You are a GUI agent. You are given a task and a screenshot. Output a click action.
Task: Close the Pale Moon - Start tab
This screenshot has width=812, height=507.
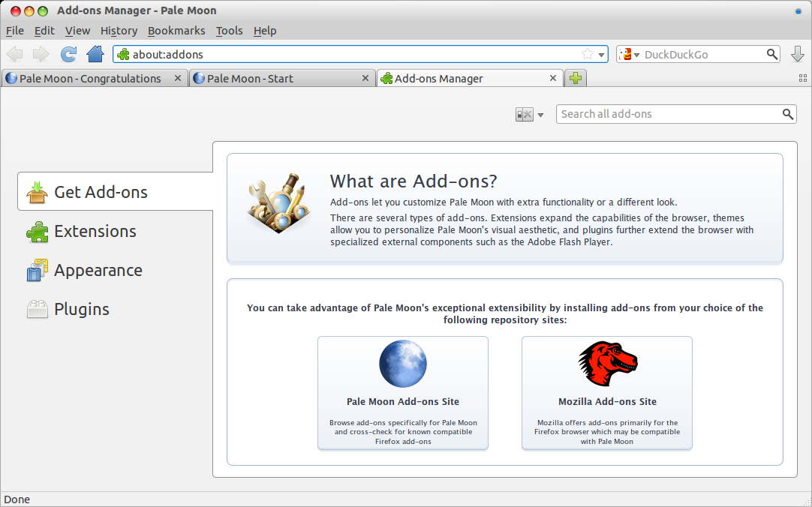pos(365,78)
